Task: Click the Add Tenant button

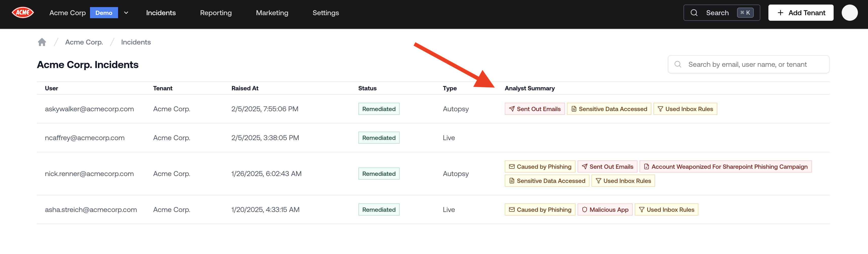Action: [801, 12]
